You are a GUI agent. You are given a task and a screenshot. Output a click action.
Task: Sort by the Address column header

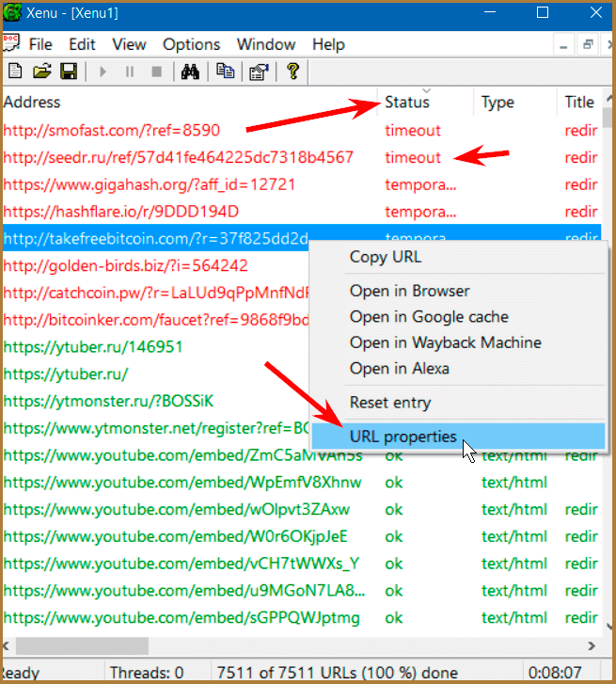click(x=190, y=102)
